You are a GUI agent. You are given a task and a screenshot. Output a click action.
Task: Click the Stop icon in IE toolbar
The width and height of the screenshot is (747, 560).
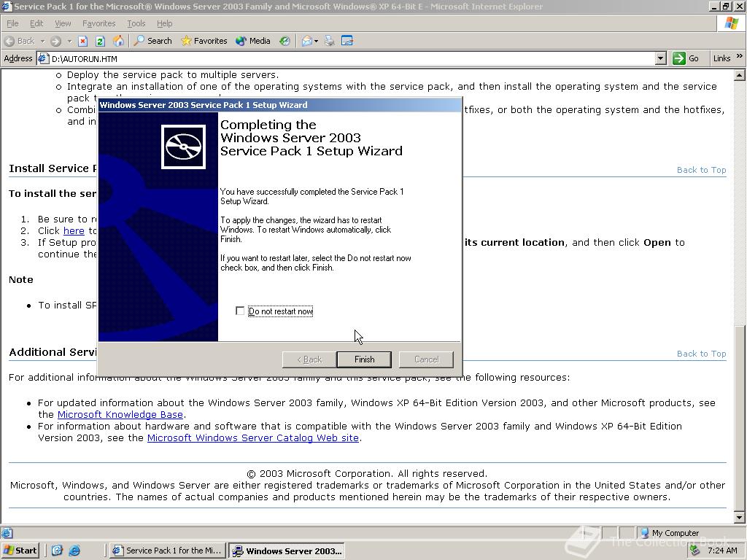click(82, 41)
